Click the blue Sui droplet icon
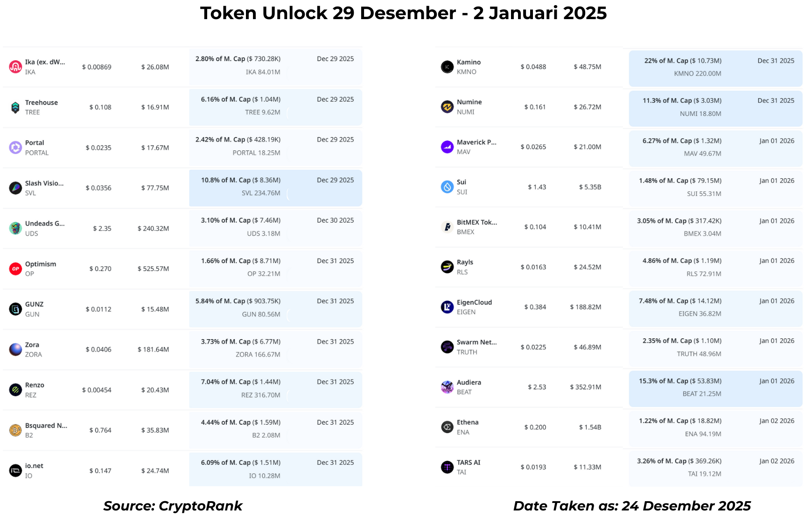This screenshot has height=531, width=812. [x=447, y=187]
